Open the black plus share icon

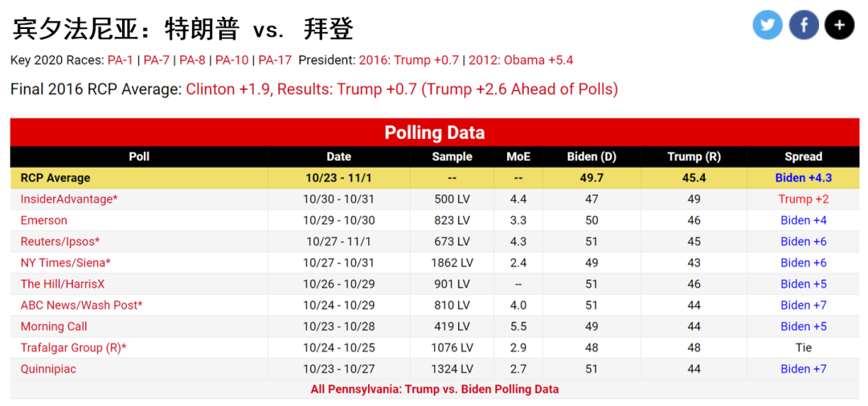(839, 25)
